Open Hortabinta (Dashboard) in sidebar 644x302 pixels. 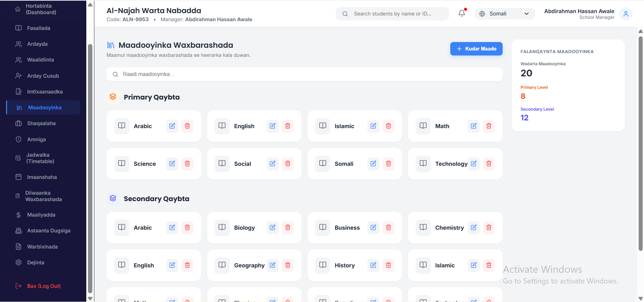click(43, 9)
